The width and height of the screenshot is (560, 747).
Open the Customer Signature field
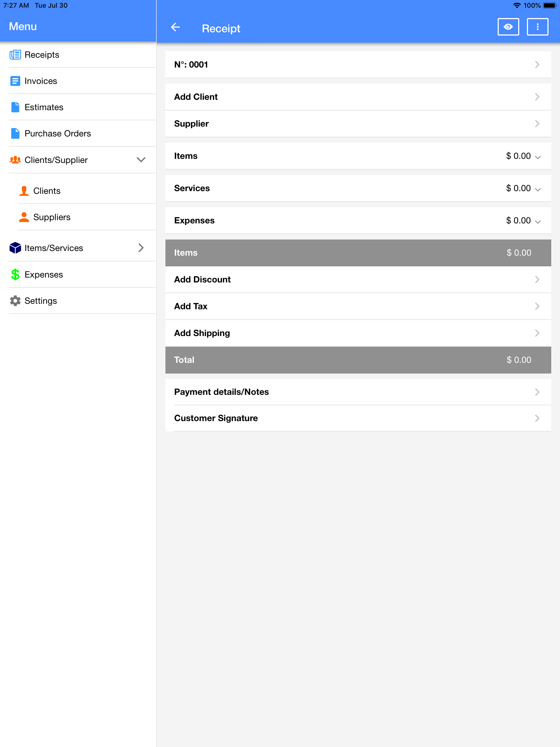point(358,418)
